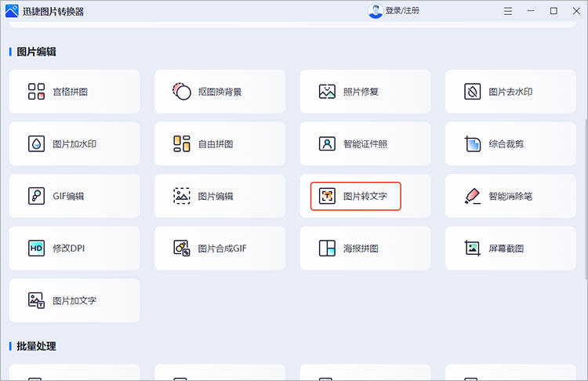This screenshot has width=588, height=381.
Task: Open the 图片合成GIF icon
Action: 182,248
